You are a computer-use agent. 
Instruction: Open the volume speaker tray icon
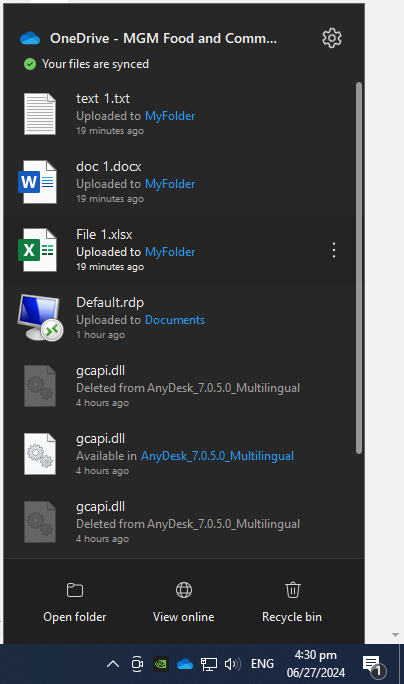232,664
